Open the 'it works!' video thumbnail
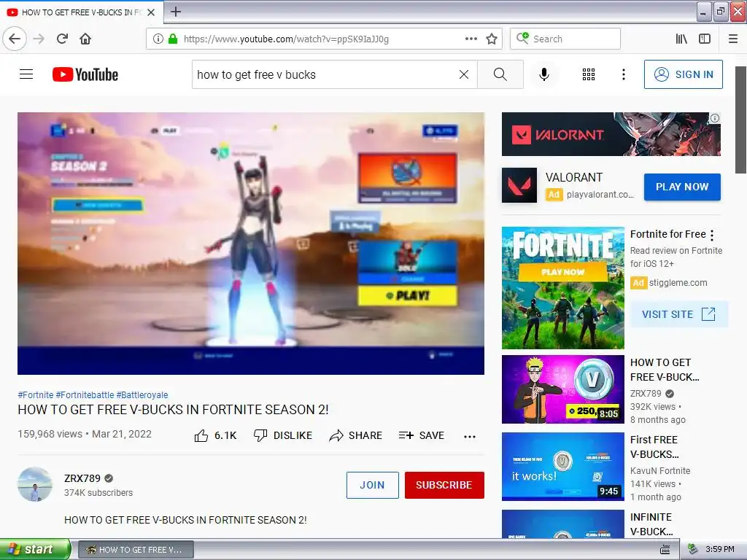The image size is (747, 560). tap(562, 466)
